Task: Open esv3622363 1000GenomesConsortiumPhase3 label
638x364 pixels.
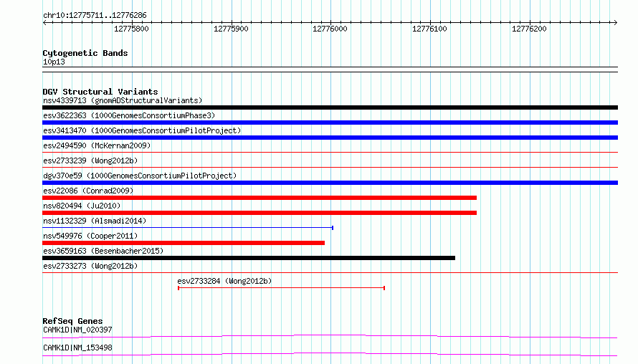Action: point(129,115)
